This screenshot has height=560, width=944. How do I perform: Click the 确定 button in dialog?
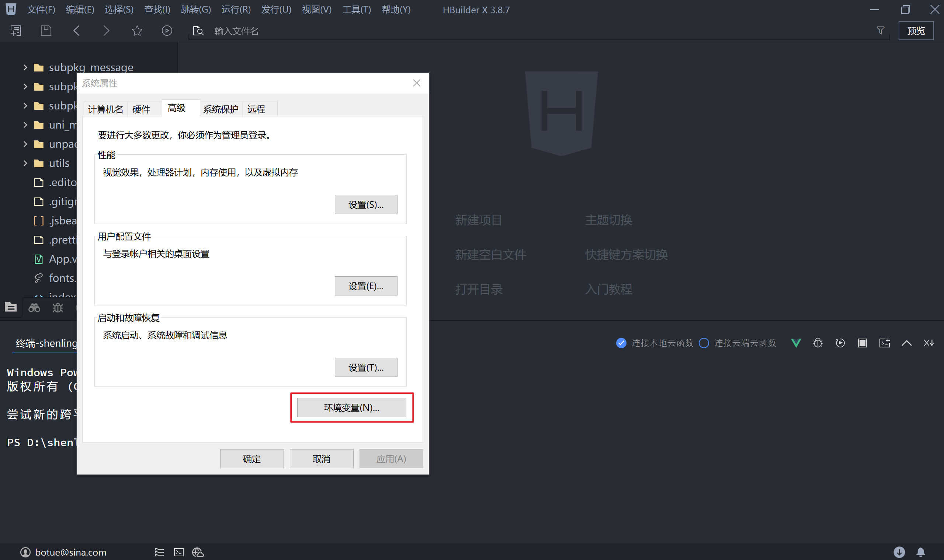click(251, 458)
